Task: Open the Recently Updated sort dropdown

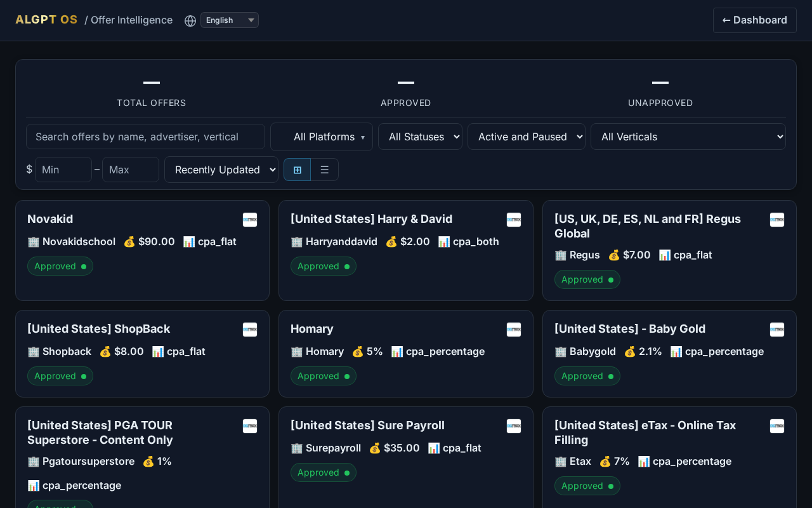Action: (221, 170)
